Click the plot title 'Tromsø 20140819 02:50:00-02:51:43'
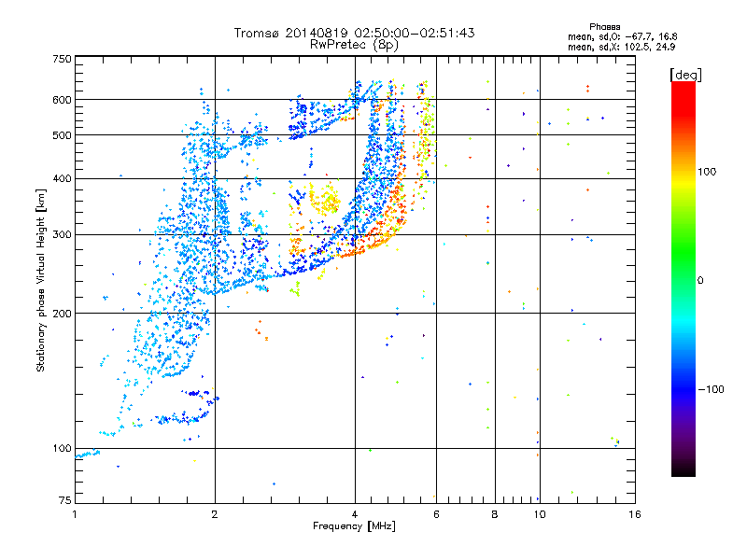The image size is (747, 560). 355,33
